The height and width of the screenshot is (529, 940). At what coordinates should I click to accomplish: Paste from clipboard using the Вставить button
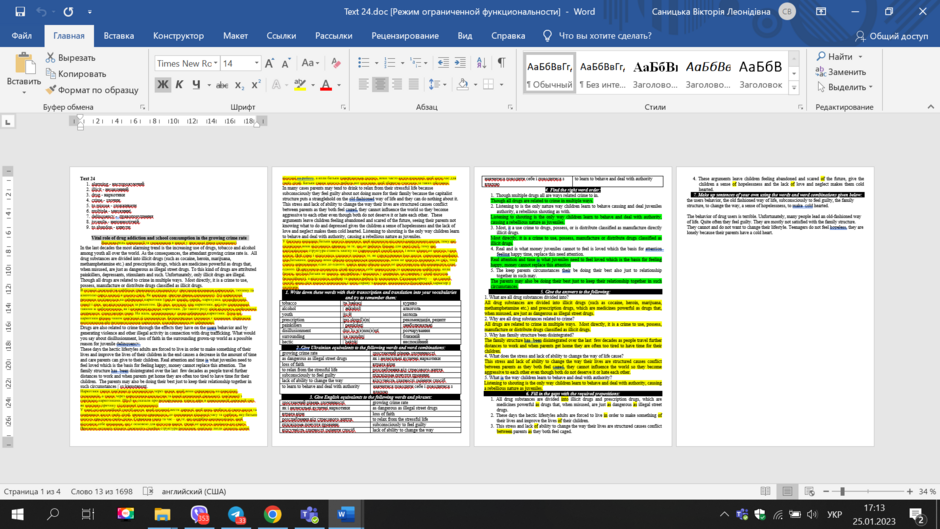coord(23,73)
